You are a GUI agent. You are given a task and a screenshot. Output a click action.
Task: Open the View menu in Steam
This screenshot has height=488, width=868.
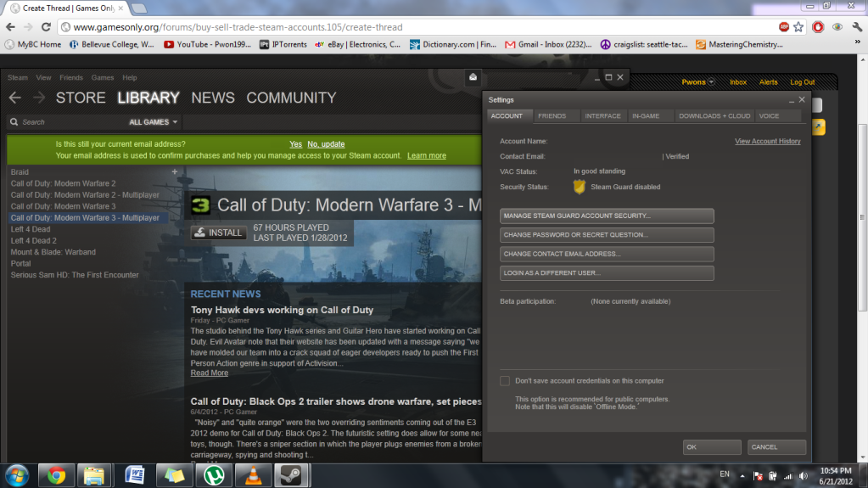click(x=43, y=77)
